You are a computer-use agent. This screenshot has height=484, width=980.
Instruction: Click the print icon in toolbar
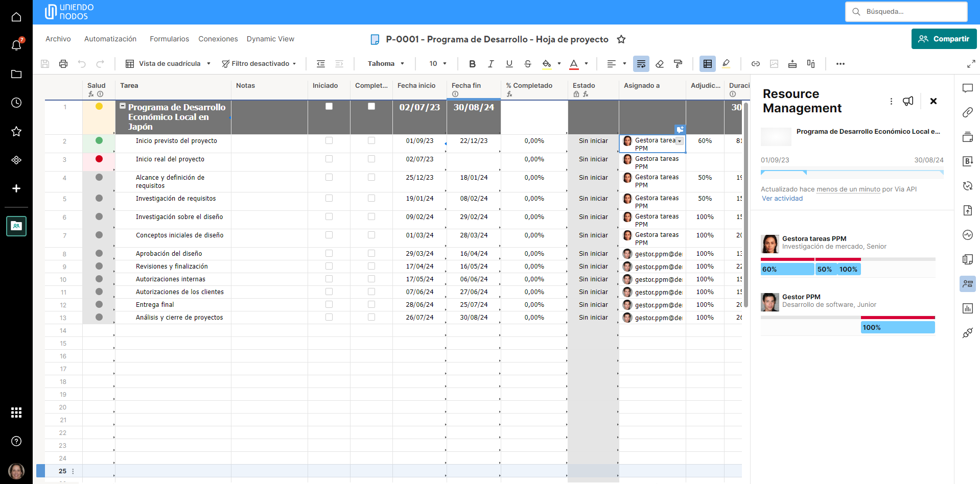click(63, 64)
